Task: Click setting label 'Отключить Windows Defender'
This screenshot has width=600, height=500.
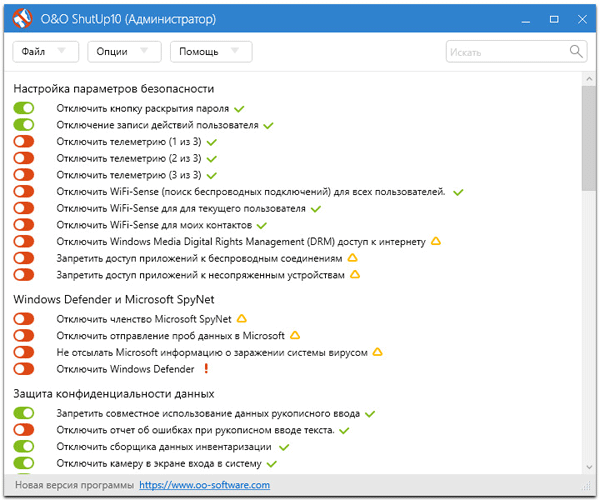Action: click(x=126, y=369)
